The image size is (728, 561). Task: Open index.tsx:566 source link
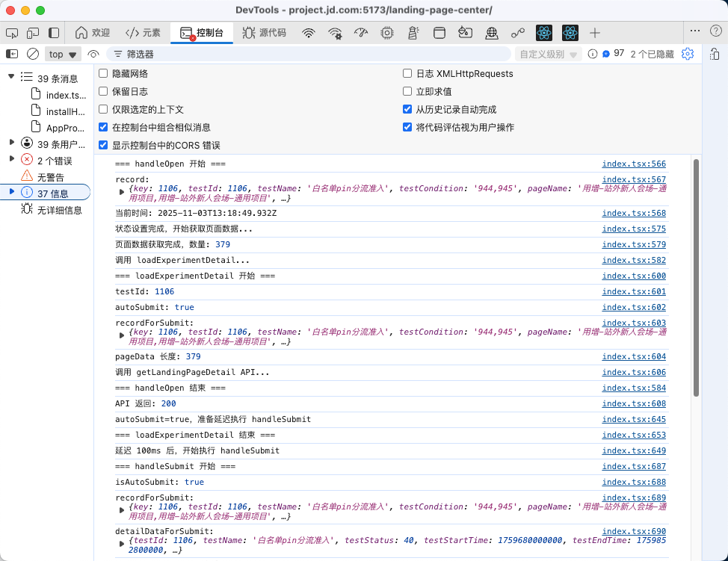pos(634,164)
